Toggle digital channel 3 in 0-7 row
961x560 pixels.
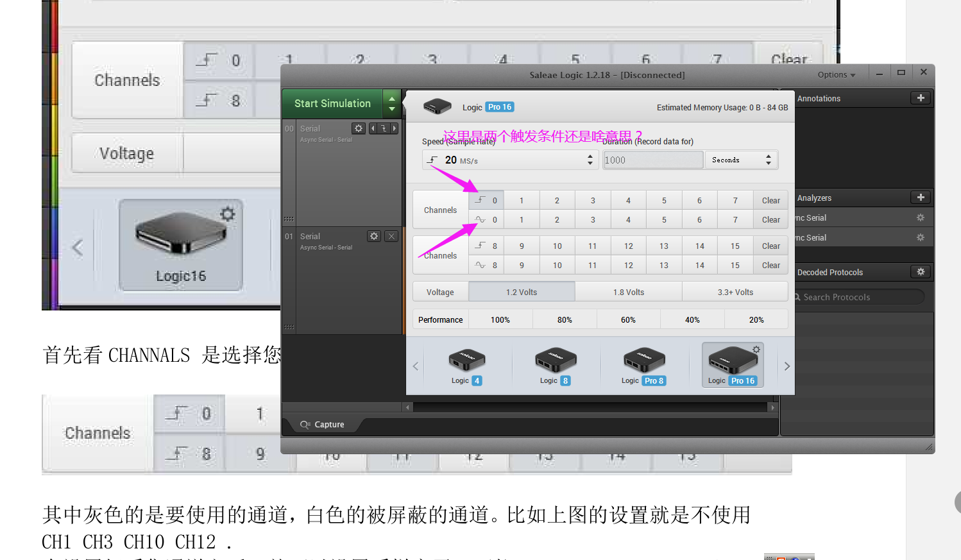593,200
